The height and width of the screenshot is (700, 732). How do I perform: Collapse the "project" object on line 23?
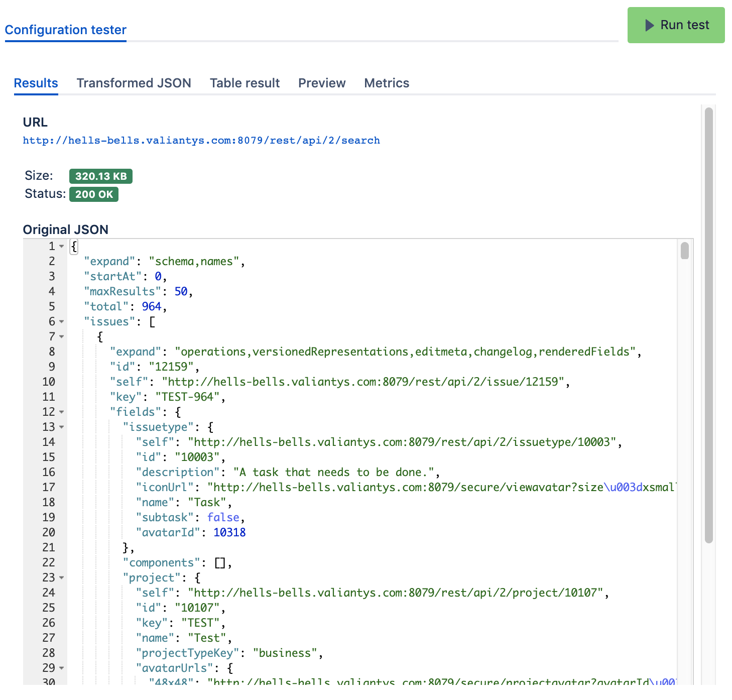click(62, 578)
